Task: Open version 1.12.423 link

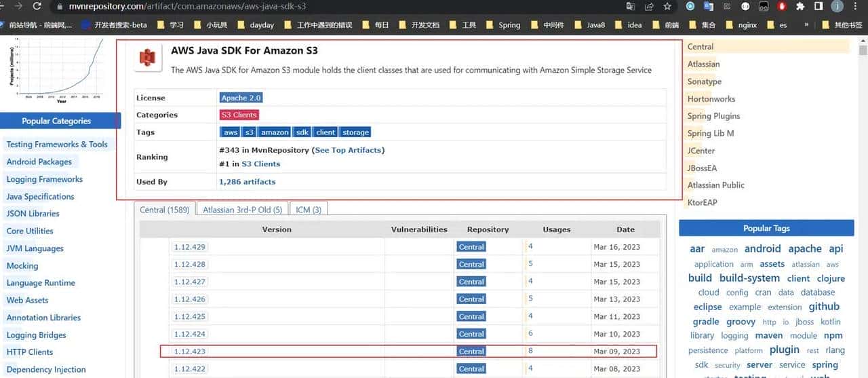Action: tap(189, 352)
